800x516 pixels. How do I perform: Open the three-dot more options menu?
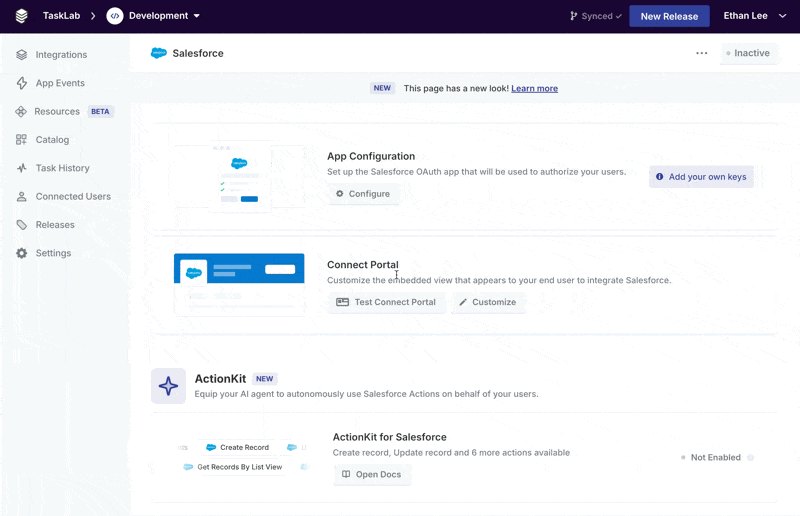click(702, 53)
